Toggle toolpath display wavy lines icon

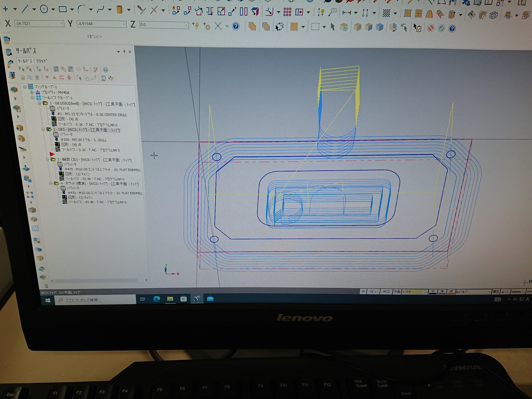click(30, 77)
